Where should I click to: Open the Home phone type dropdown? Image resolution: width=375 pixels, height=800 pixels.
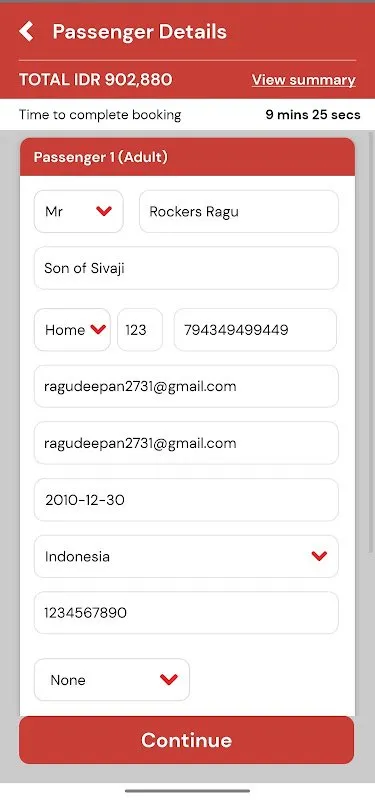point(72,330)
